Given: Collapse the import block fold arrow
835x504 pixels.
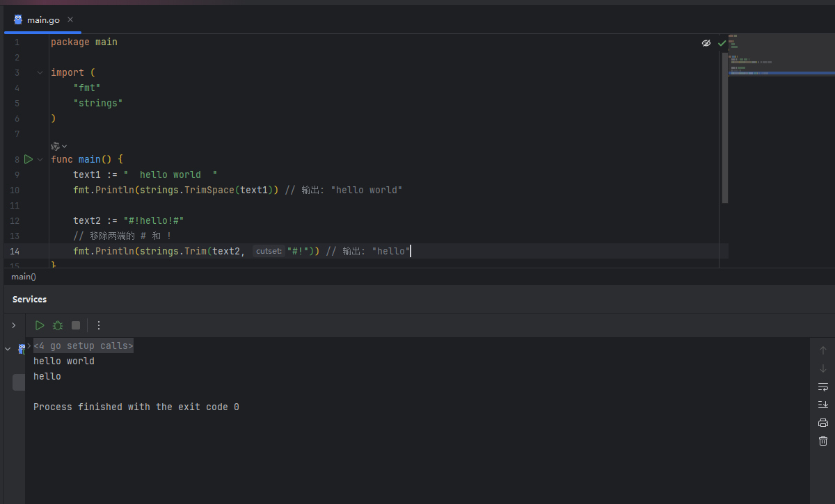Looking at the screenshot, I should pyautogui.click(x=40, y=72).
